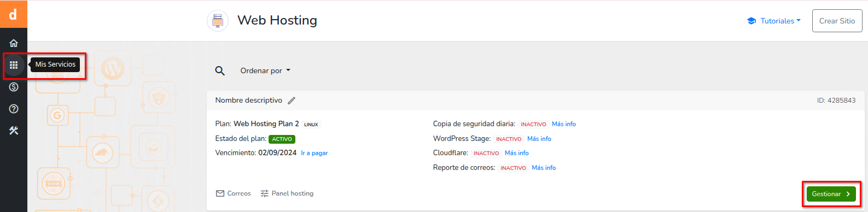Click the Crear Sitio button
The height and width of the screenshot is (212, 868).
tap(837, 21)
